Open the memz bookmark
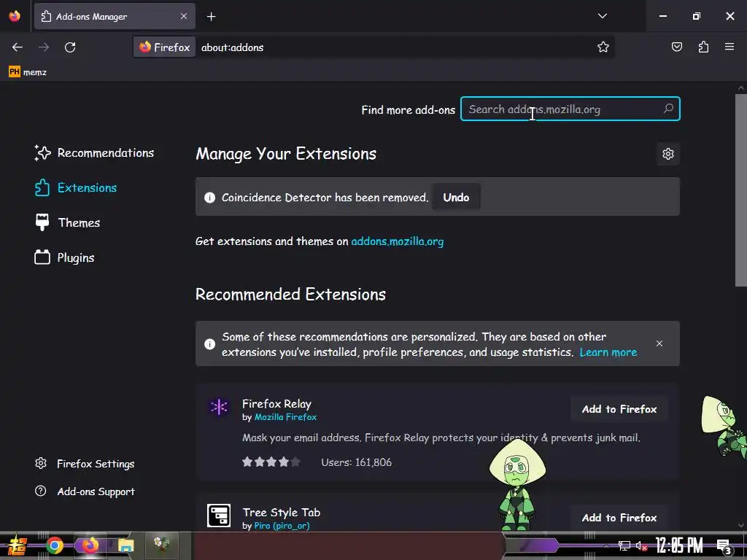 (28, 72)
